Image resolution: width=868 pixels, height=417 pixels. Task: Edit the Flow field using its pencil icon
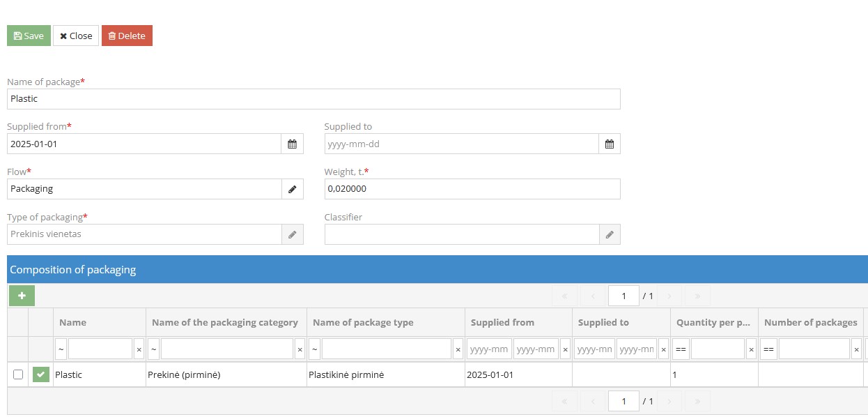coord(293,189)
